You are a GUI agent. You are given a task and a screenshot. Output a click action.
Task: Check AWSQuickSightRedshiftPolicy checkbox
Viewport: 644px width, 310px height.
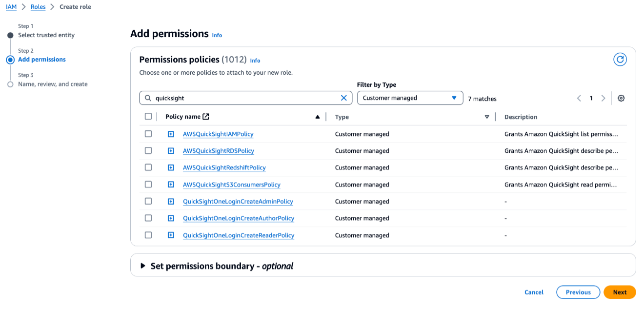[148, 167]
